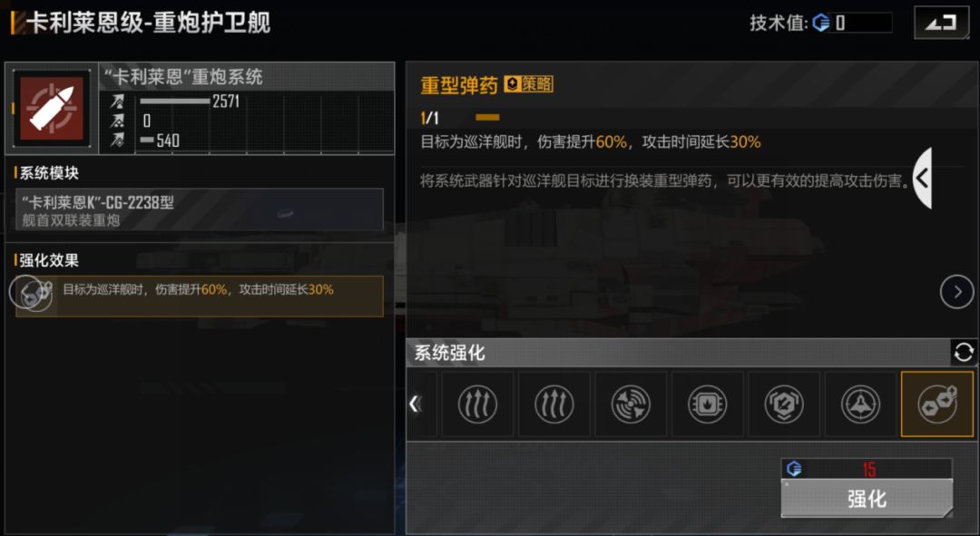Show previous upgrades with left double chevron
980x536 pixels.
click(x=415, y=404)
